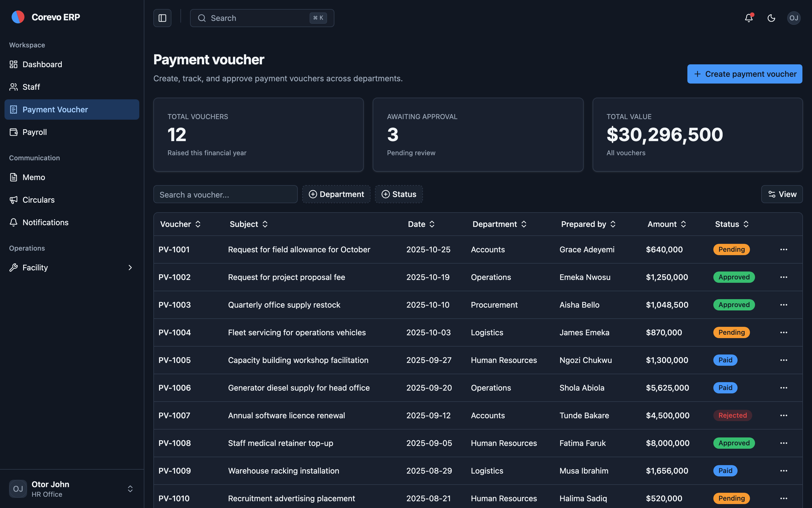812x508 pixels.
Task: Click Approved badge for PV-1008
Action: click(734, 443)
